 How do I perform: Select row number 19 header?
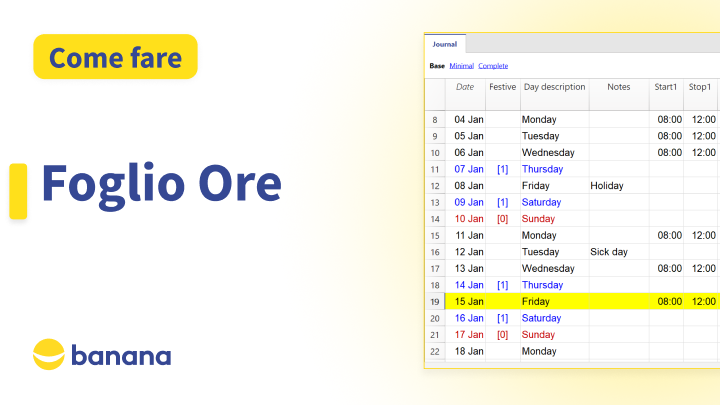click(x=435, y=302)
